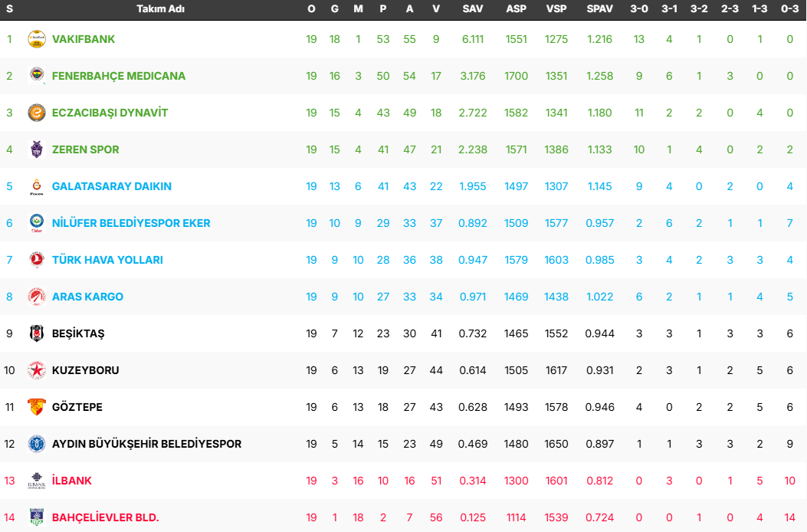807x532 pixels.
Task: Click the SAV column header
Action: click(473, 9)
